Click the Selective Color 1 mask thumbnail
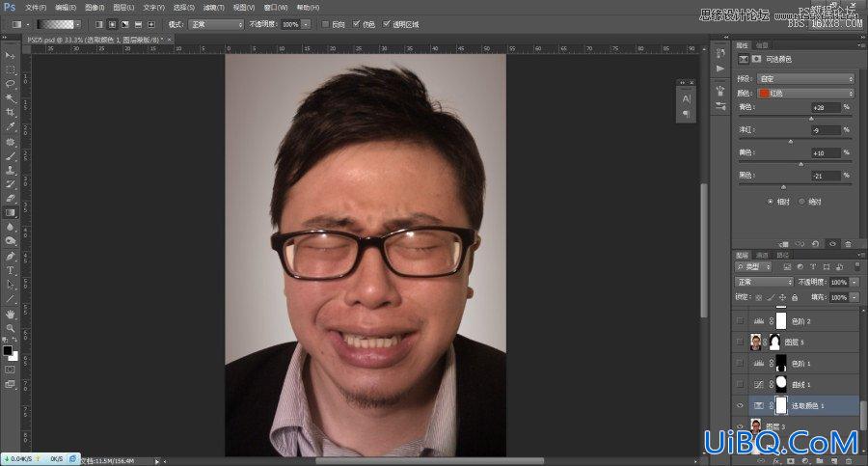This screenshot has height=466, width=868. tap(780, 405)
